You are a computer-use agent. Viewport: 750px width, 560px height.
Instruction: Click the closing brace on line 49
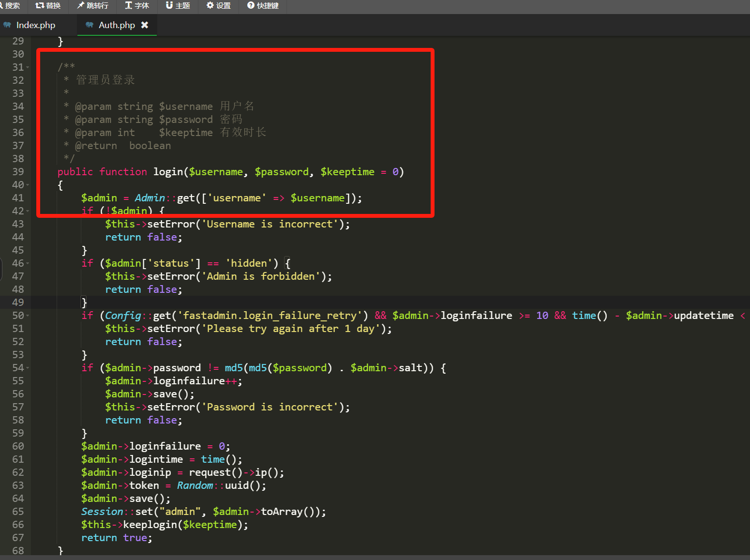tap(84, 303)
